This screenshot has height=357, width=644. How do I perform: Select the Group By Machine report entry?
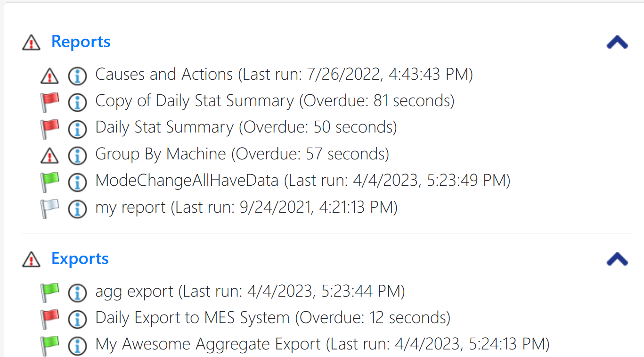242,154
